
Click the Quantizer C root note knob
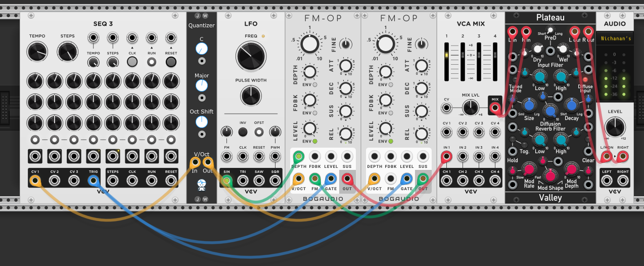[202, 49]
